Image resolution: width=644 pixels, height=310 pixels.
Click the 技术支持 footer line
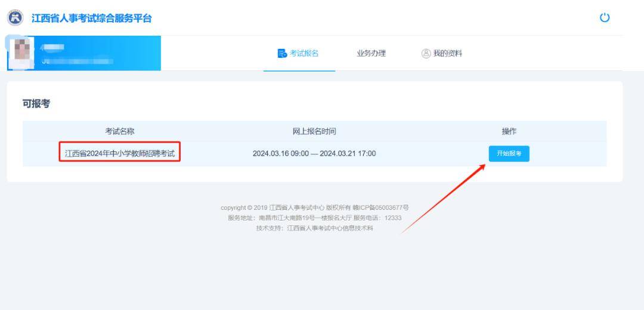(315, 228)
